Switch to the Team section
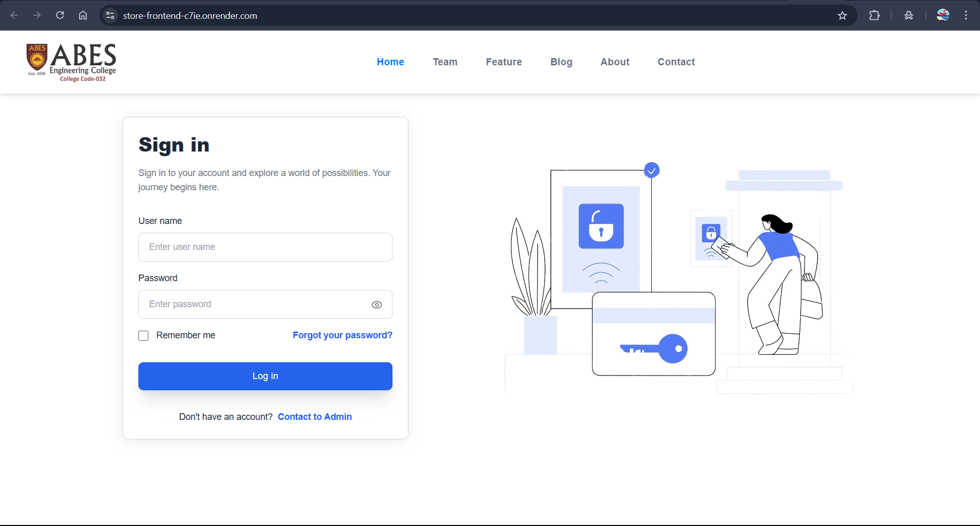 [445, 62]
